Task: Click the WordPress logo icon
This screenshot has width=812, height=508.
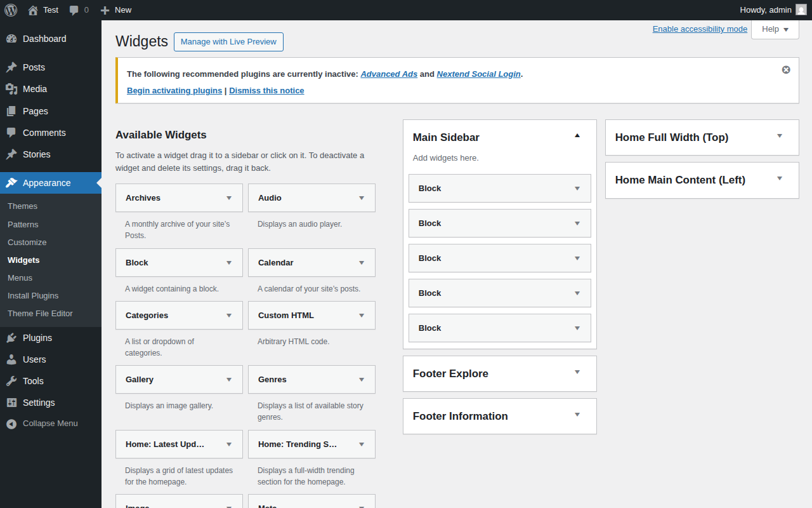Action: (x=11, y=10)
